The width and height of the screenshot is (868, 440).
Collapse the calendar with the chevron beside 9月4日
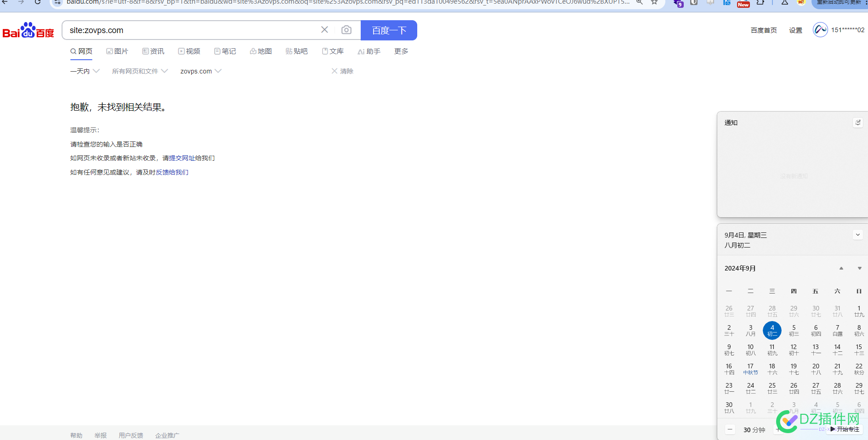(x=858, y=235)
